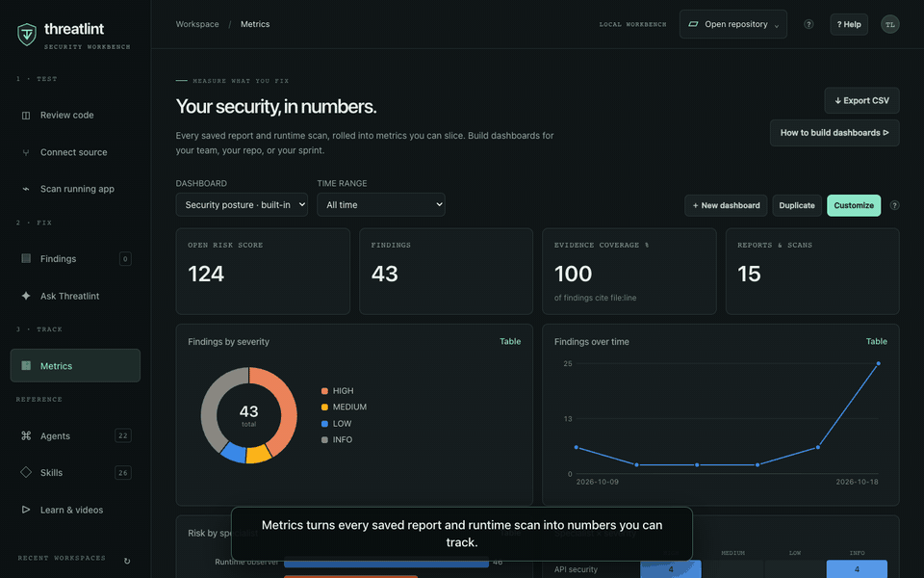Screen dimensions: 924x578
Task: Open the Review code page
Action: (75, 115)
